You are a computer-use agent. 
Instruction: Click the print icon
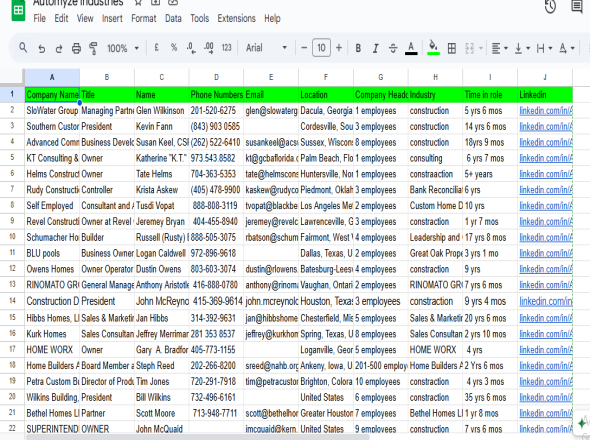[76, 49]
